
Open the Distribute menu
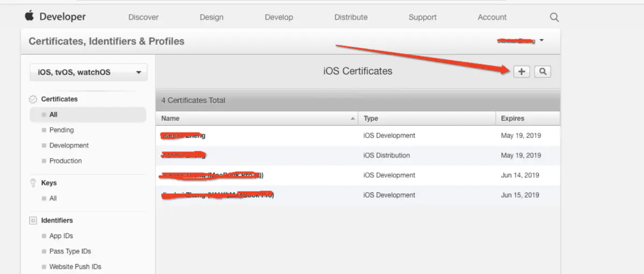tap(351, 17)
